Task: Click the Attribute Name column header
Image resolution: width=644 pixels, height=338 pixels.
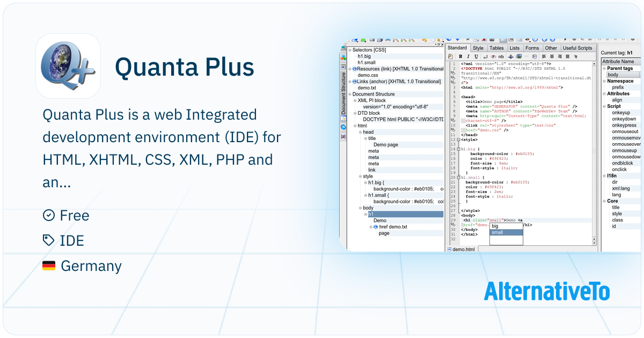Action: click(x=621, y=62)
